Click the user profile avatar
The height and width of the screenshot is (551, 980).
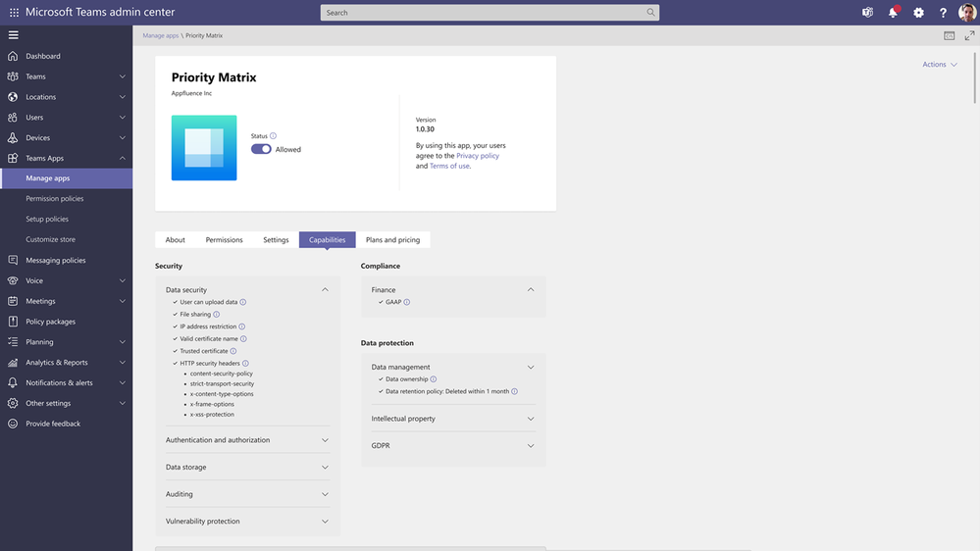(x=967, y=12)
